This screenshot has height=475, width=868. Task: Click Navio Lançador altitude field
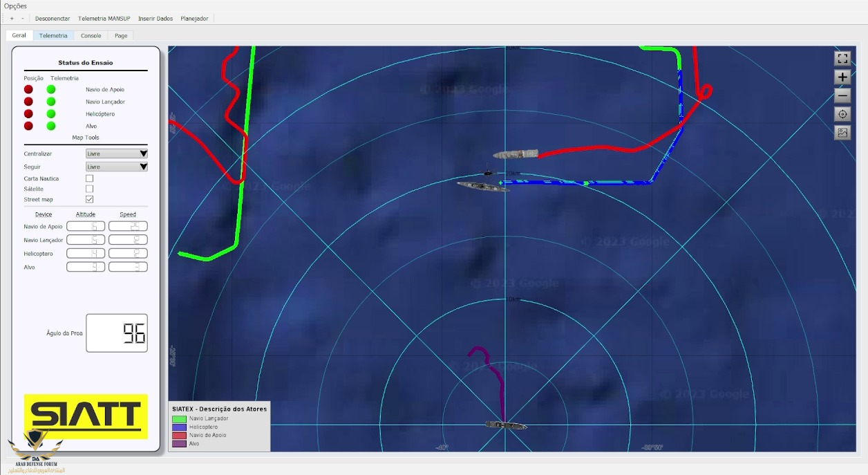(86, 240)
